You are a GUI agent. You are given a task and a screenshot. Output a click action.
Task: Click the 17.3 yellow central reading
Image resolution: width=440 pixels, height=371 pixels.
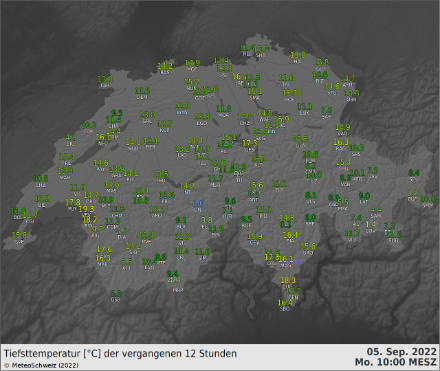point(250,143)
